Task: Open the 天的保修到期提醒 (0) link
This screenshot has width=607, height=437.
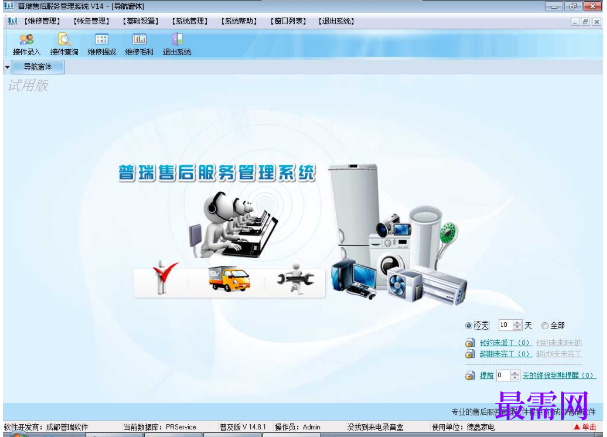Action: click(559, 375)
